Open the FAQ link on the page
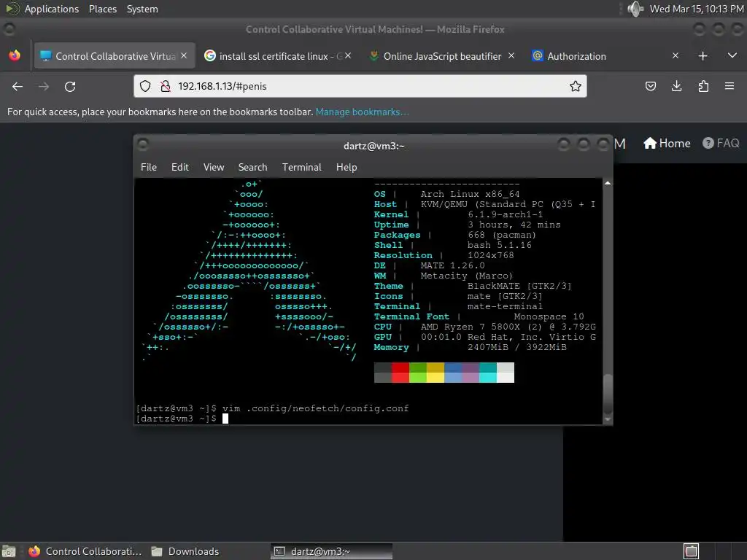Screen dimensions: 747x560 click(x=721, y=144)
